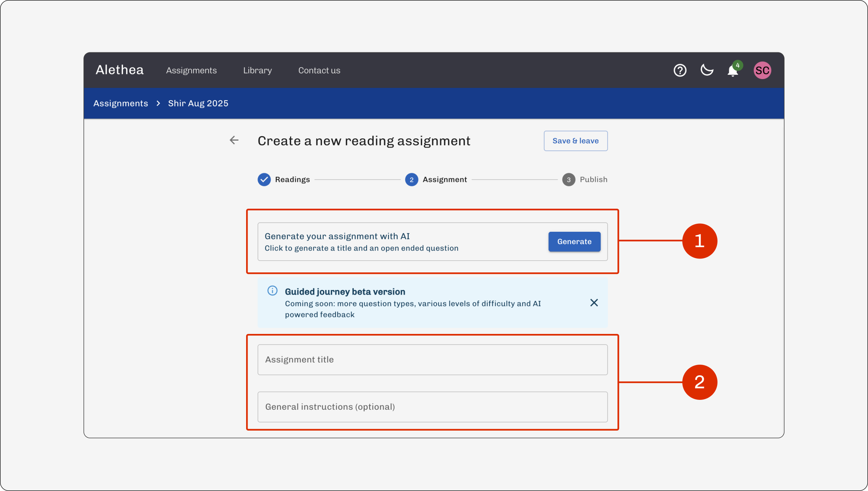The height and width of the screenshot is (491, 868).
Task: Click the info icon in beta banner
Action: [x=272, y=291]
